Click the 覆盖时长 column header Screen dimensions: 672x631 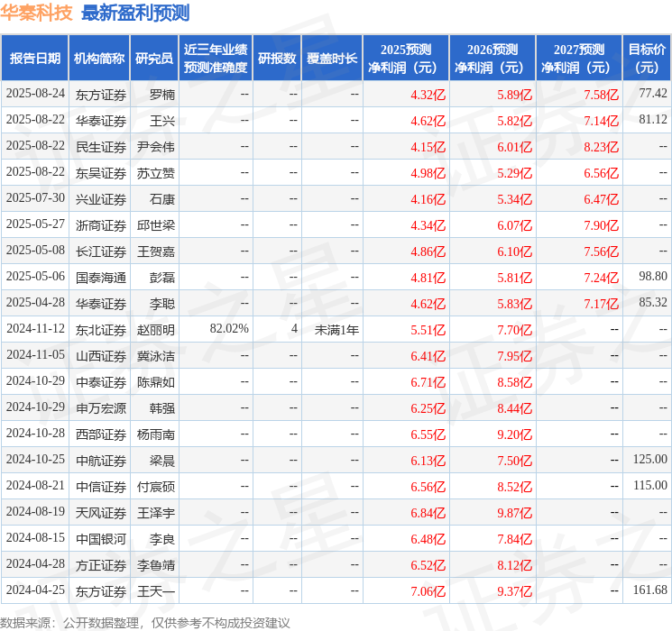click(x=332, y=59)
